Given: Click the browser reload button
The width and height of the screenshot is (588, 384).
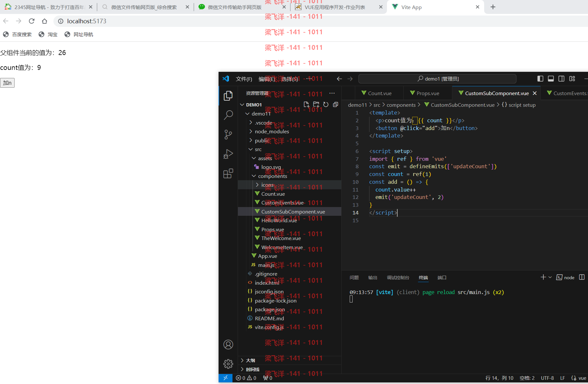Looking at the screenshot, I should pos(31,21).
